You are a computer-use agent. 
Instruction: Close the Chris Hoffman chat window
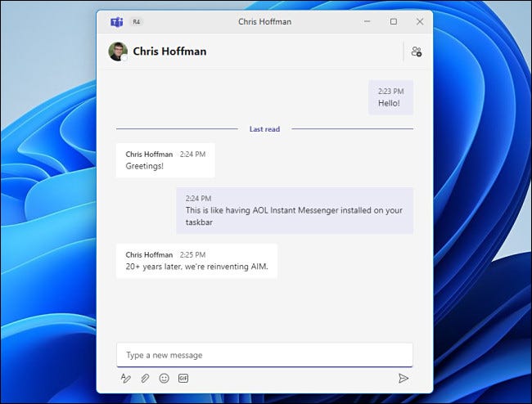tap(420, 21)
